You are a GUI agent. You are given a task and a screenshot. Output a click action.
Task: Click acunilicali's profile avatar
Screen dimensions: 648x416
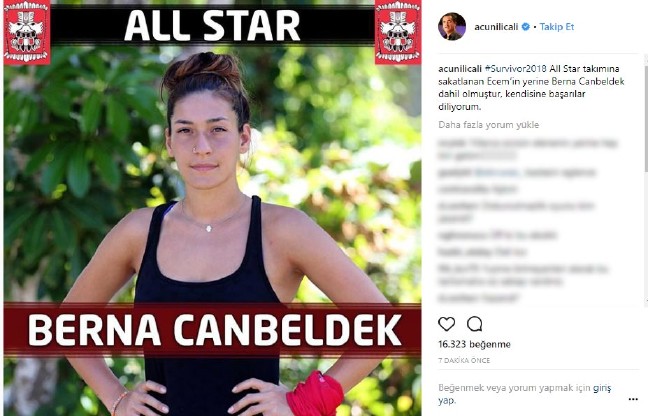(x=452, y=26)
